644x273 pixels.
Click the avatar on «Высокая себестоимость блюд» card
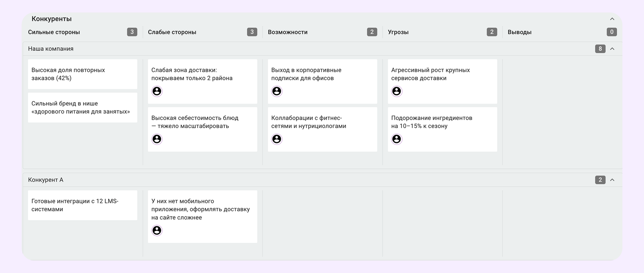[157, 139]
